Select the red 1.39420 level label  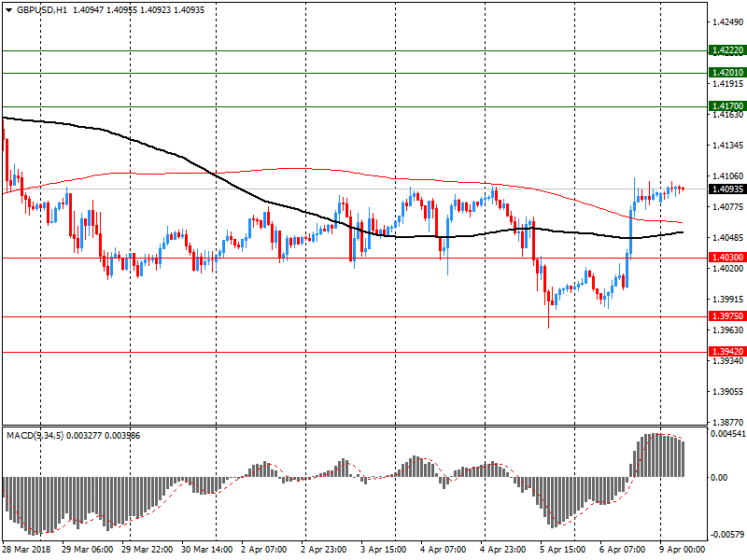(x=726, y=352)
